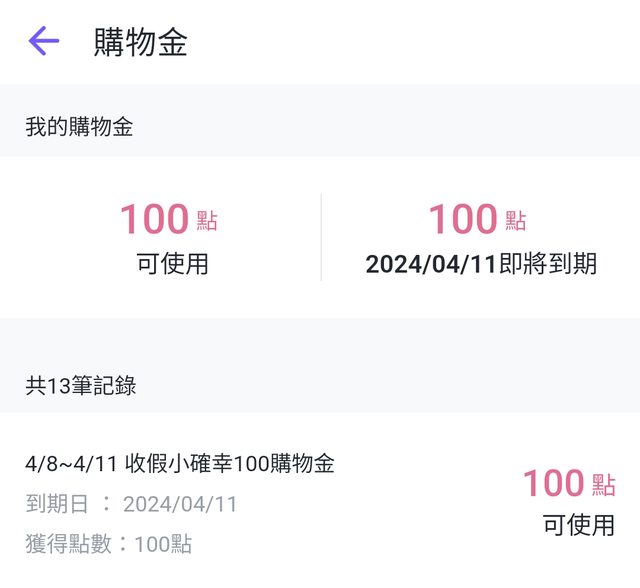The height and width of the screenshot is (588, 640).
Task: Tap the 即將到期 text
Action: (547, 264)
